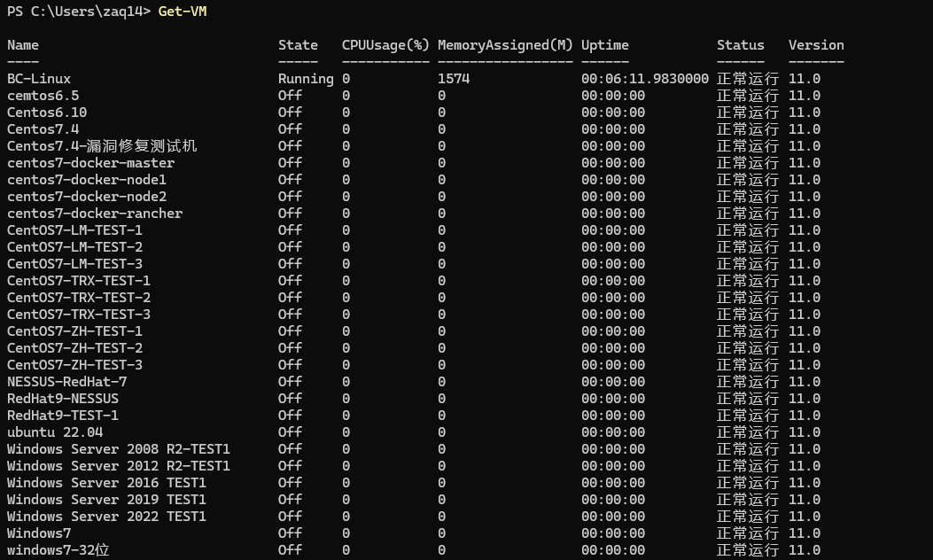This screenshot has height=560, width=933.
Task: Click the Get-VM command text
Action: 183,12
